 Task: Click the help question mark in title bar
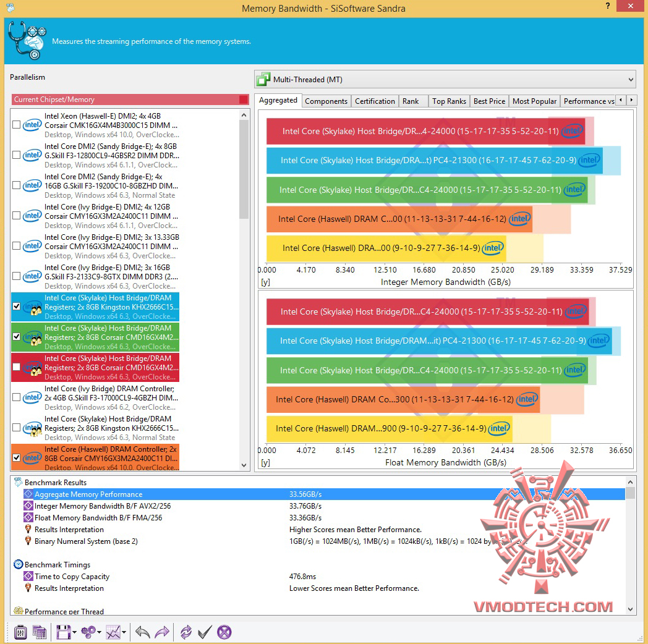(607, 6)
